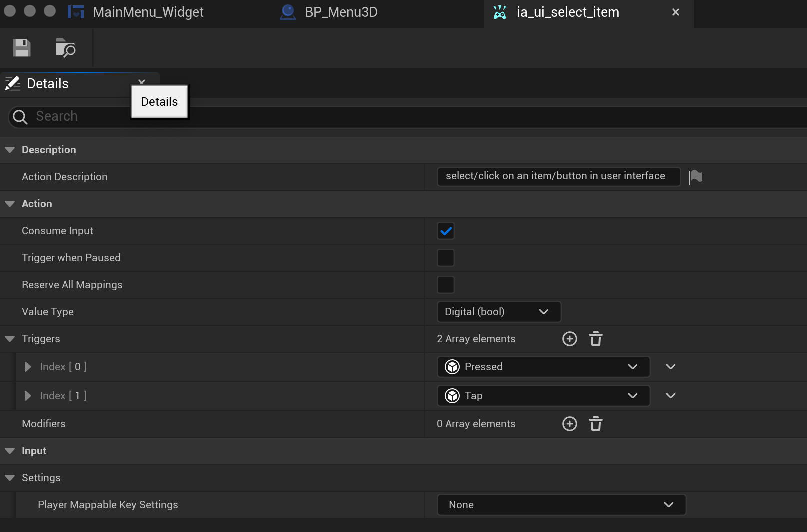Empty the Modifiers array with trash icon
Screen dimensions: 807x532
tap(596, 424)
